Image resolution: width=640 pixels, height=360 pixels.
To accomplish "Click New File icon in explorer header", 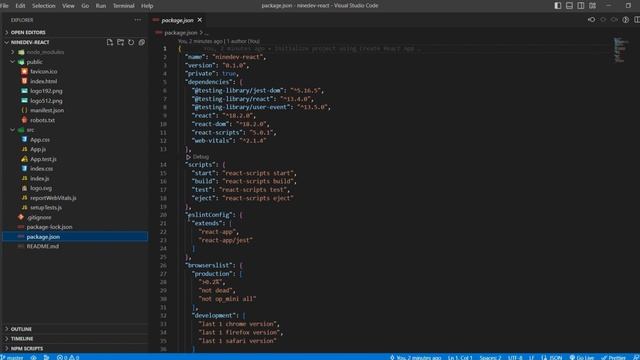I will 109,42.
